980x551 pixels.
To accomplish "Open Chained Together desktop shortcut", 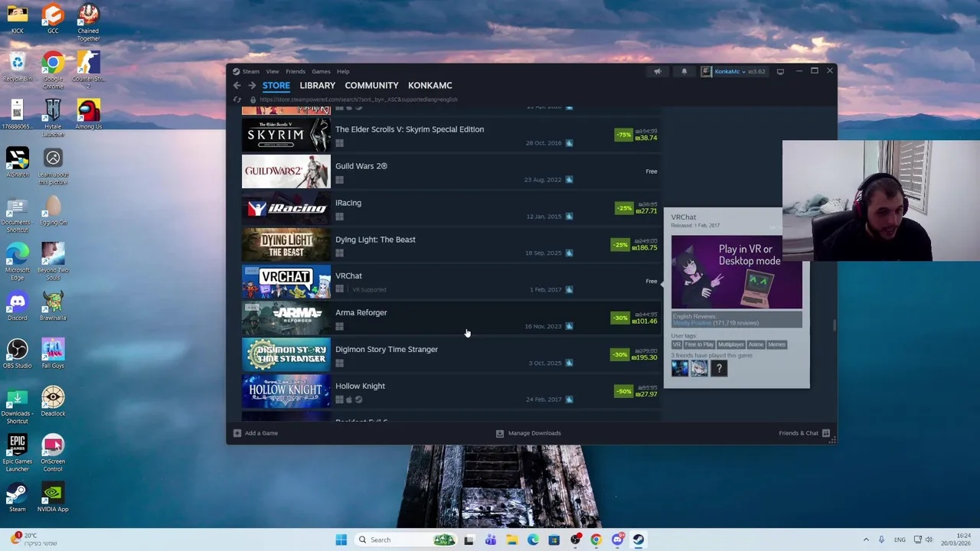I will 88,23.
